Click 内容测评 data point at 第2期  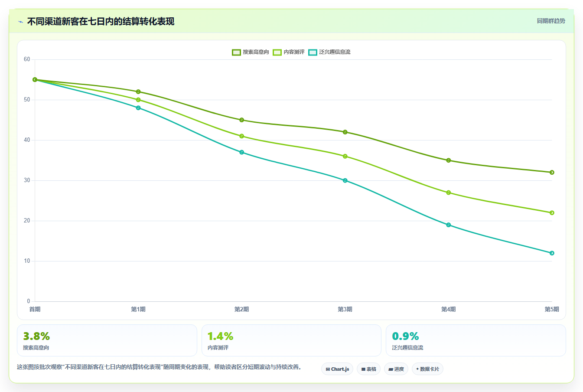[241, 136]
